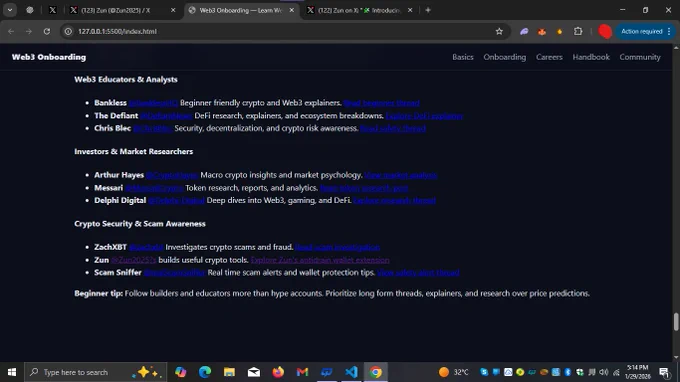
Task: View site information icon in address bar
Action: (68, 31)
